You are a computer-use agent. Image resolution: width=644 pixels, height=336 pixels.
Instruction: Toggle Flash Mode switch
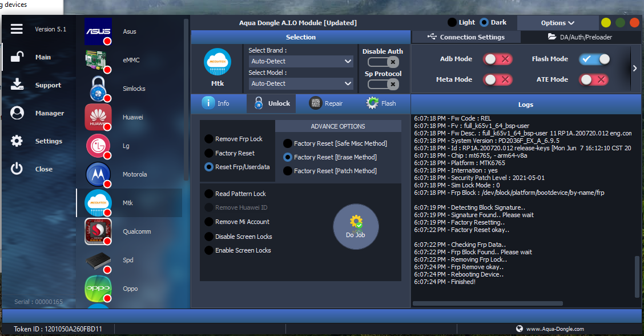pyautogui.click(x=594, y=59)
